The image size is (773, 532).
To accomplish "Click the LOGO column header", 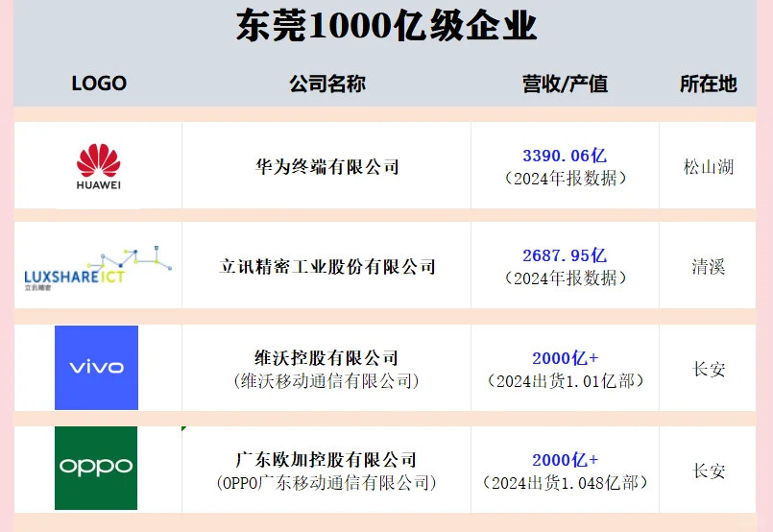I will [x=99, y=84].
